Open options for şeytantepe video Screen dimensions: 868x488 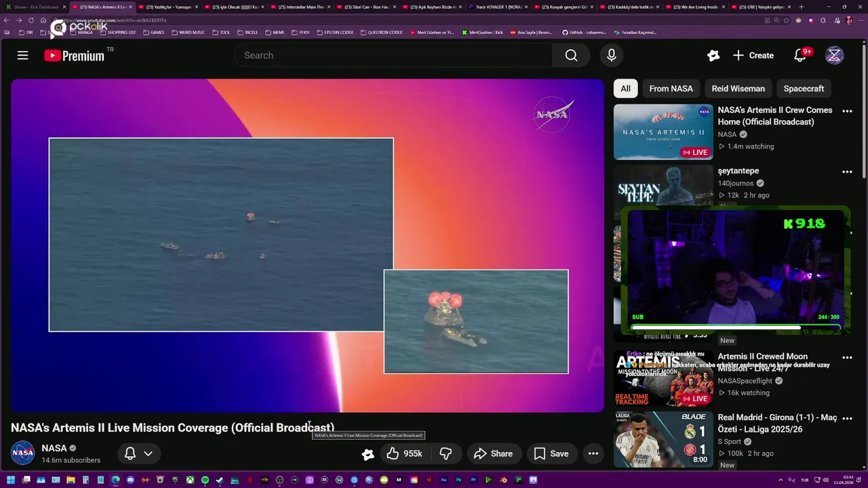[847, 172]
